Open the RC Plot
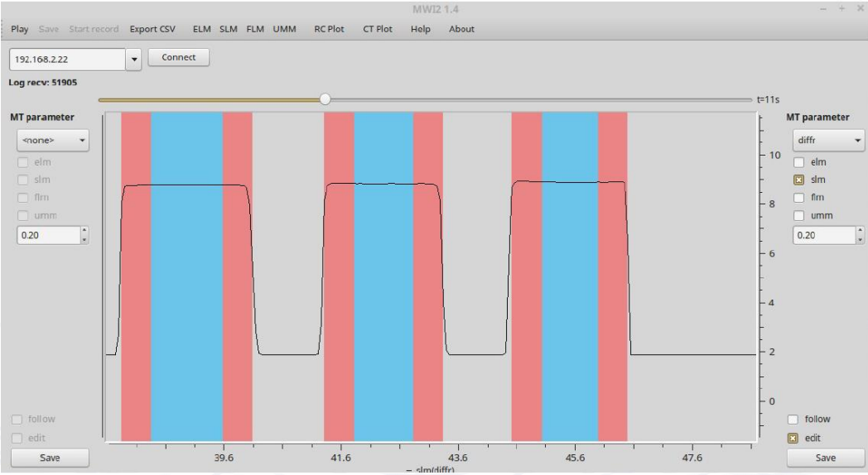This screenshot has width=868, height=475. click(x=329, y=29)
